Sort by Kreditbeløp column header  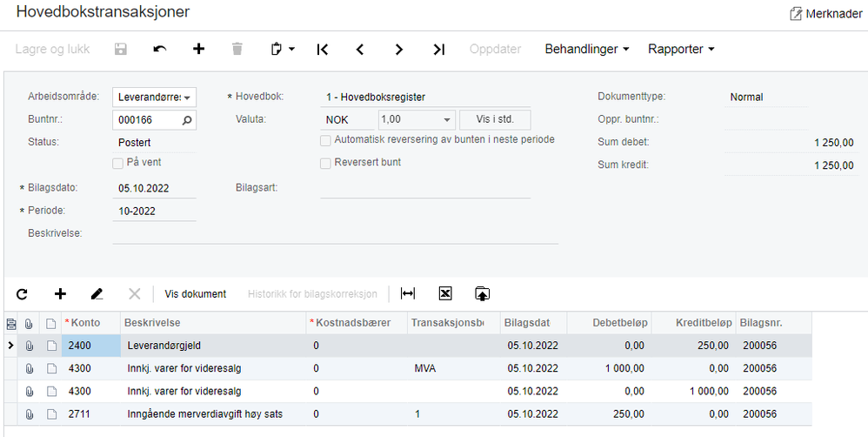pyautogui.click(x=694, y=323)
